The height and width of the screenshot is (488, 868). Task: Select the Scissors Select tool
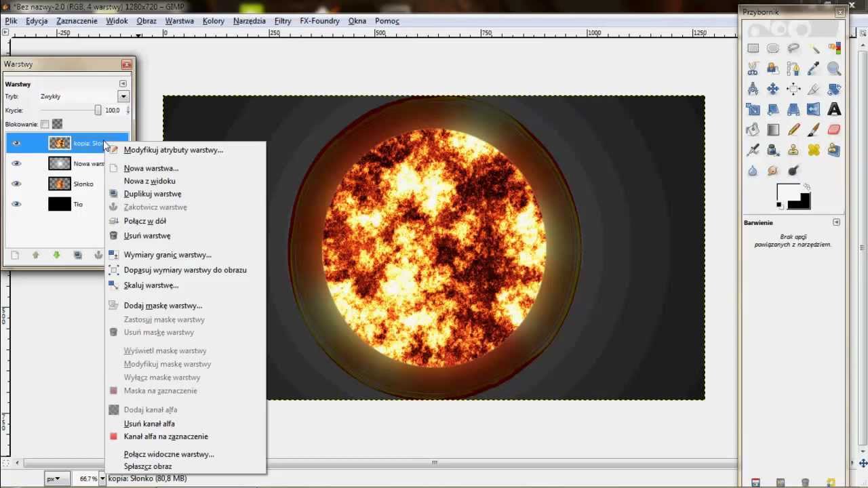click(x=753, y=68)
